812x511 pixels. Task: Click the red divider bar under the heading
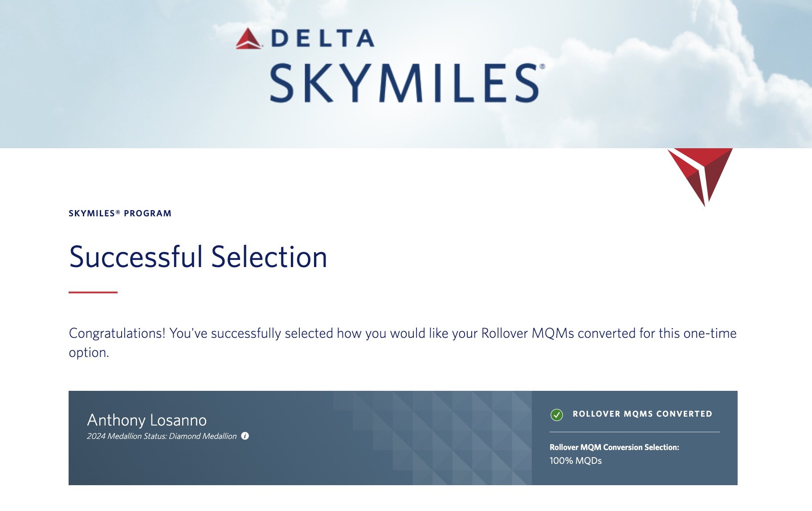[93, 292]
